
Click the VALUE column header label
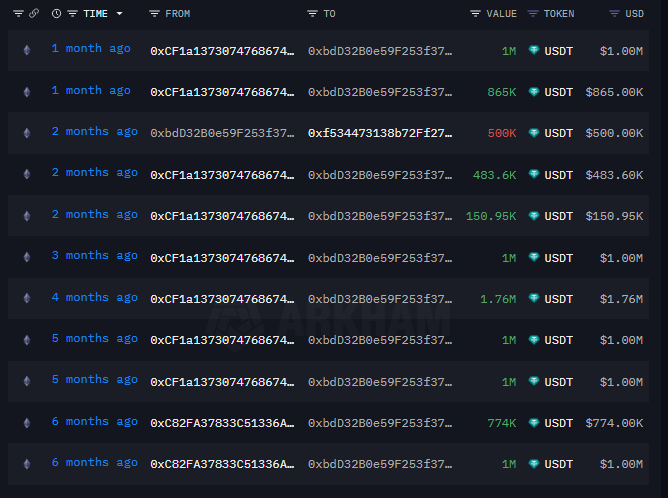[501, 14]
